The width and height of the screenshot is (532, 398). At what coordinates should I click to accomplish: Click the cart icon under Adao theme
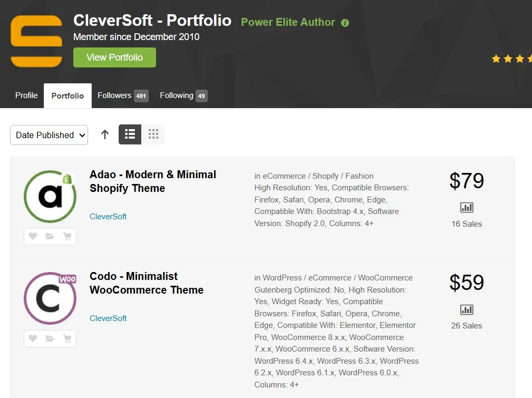tap(67, 237)
